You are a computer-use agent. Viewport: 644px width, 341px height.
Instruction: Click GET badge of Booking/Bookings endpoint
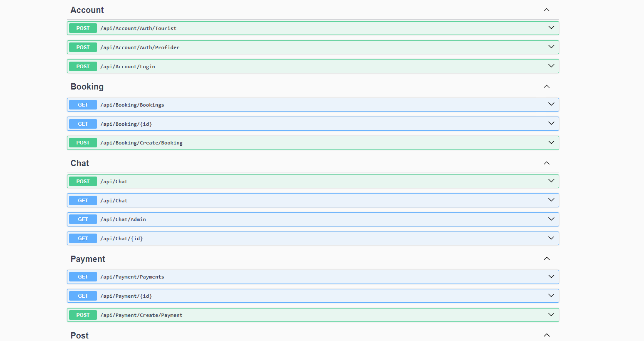click(83, 105)
